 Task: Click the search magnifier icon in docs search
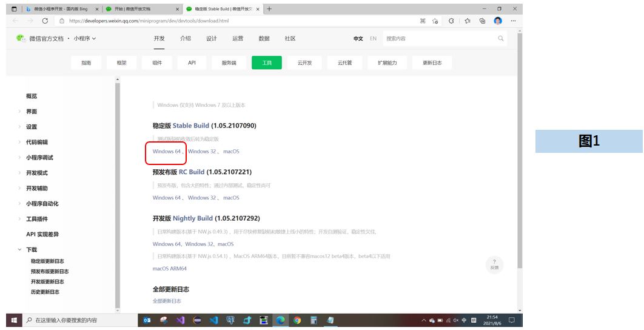(x=501, y=38)
